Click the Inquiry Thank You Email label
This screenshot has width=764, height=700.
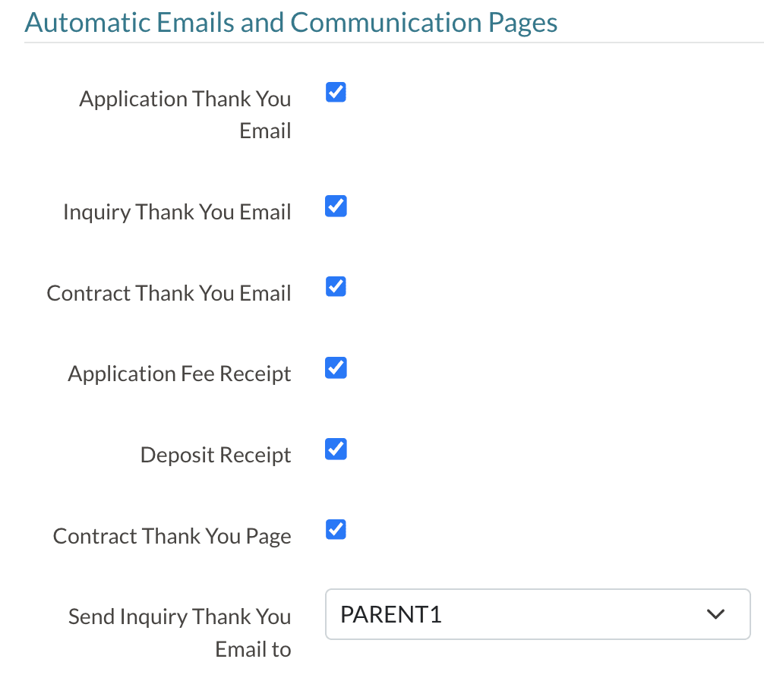pyautogui.click(x=177, y=212)
